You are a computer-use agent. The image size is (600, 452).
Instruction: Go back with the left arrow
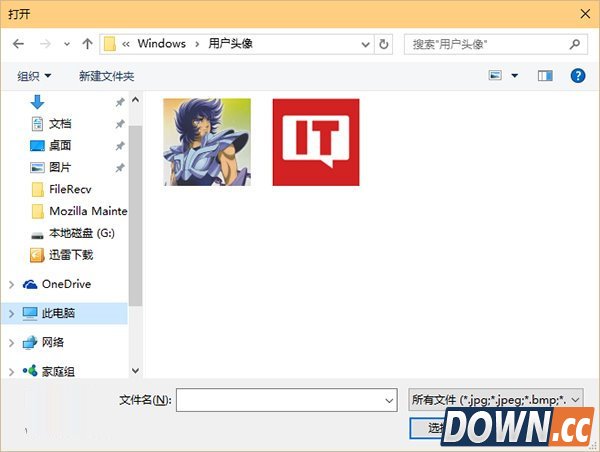click(18, 44)
